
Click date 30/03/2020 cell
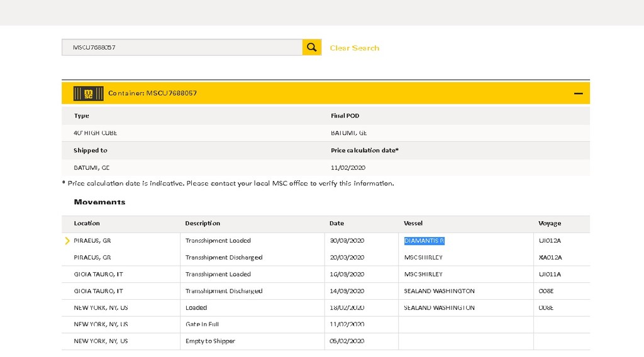coord(347,241)
